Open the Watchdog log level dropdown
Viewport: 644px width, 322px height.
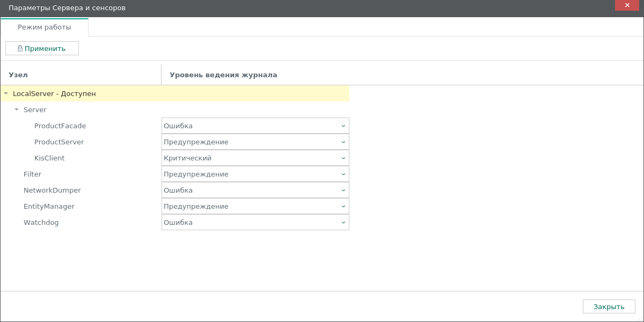(255, 223)
